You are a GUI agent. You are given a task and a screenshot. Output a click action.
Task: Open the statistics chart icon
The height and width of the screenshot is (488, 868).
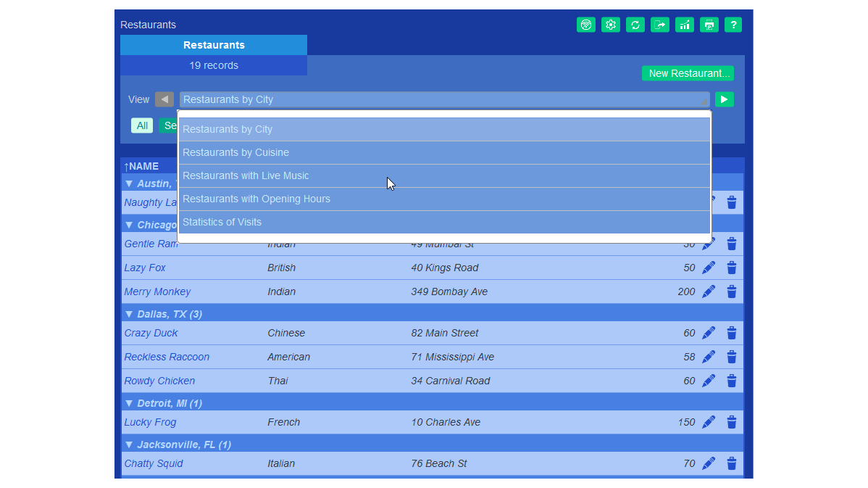[685, 25]
